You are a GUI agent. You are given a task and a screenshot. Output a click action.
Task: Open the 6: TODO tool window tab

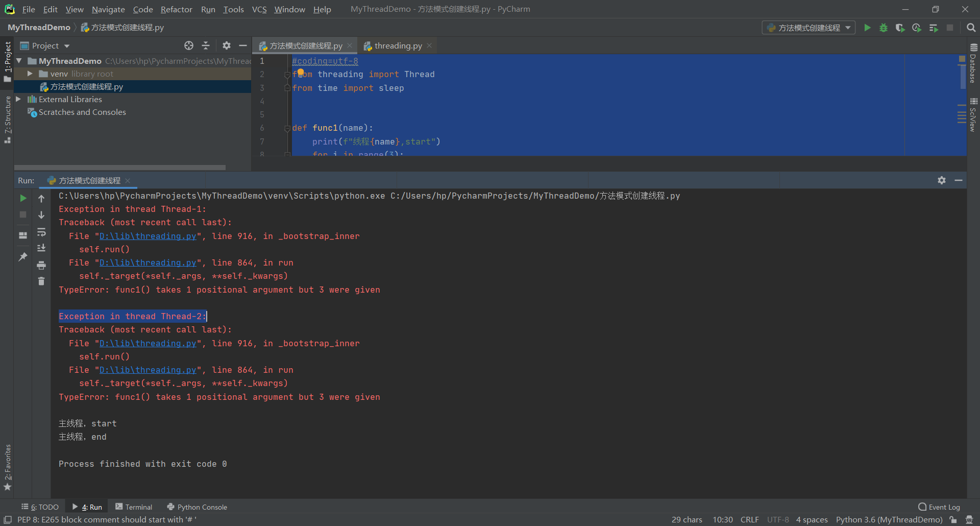pyautogui.click(x=40, y=507)
